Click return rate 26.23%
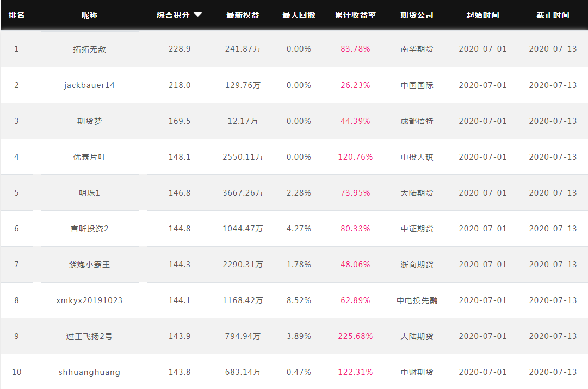The width and height of the screenshot is (588, 389). [x=355, y=85]
